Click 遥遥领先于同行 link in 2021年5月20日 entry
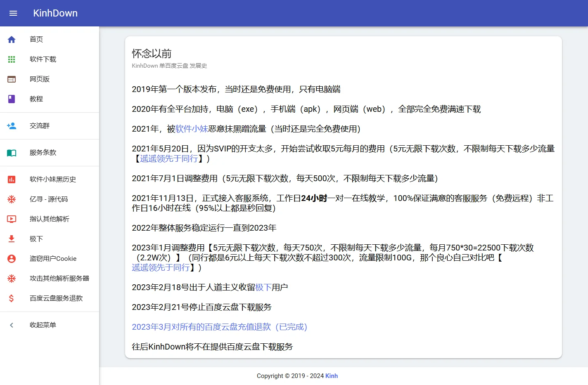Screen dimensions: 588x385 [x=169, y=159]
